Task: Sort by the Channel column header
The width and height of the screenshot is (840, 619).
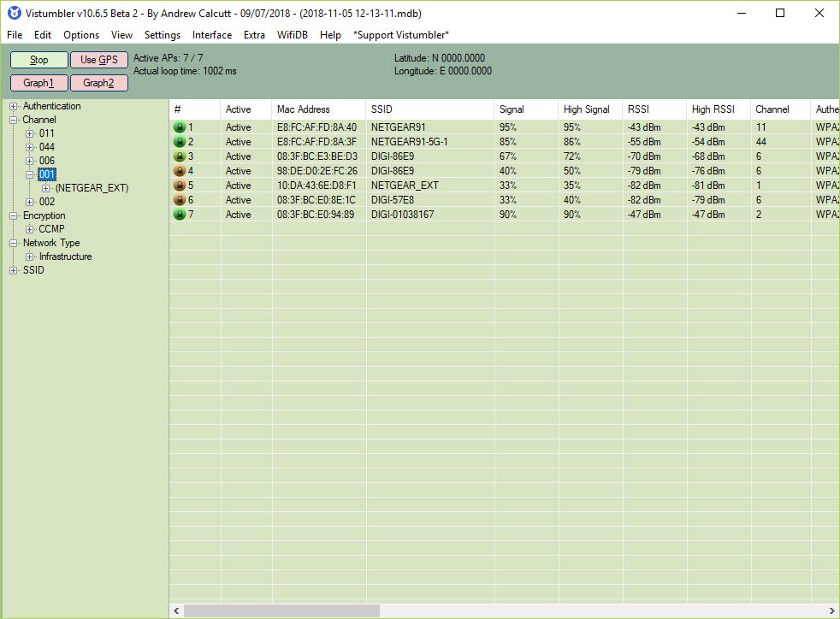Action: (x=780, y=109)
